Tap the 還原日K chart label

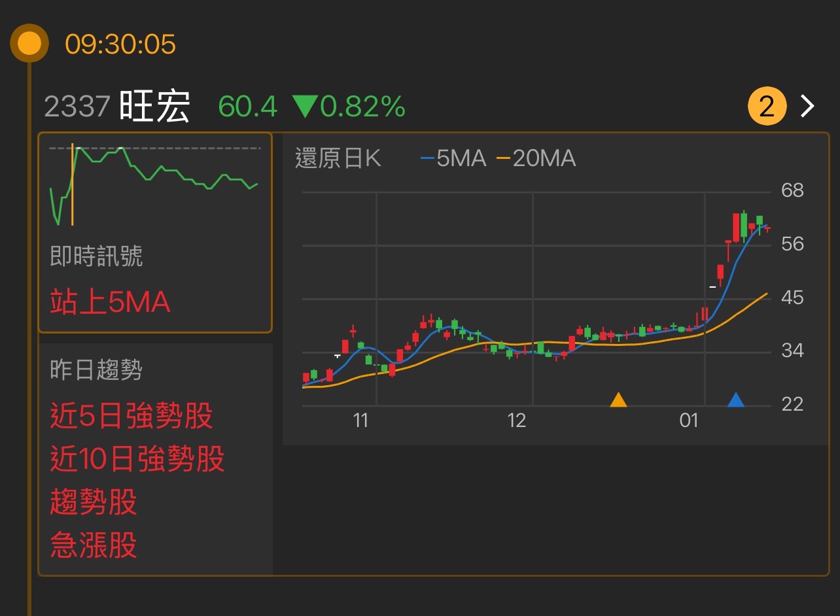coord(338,158)
